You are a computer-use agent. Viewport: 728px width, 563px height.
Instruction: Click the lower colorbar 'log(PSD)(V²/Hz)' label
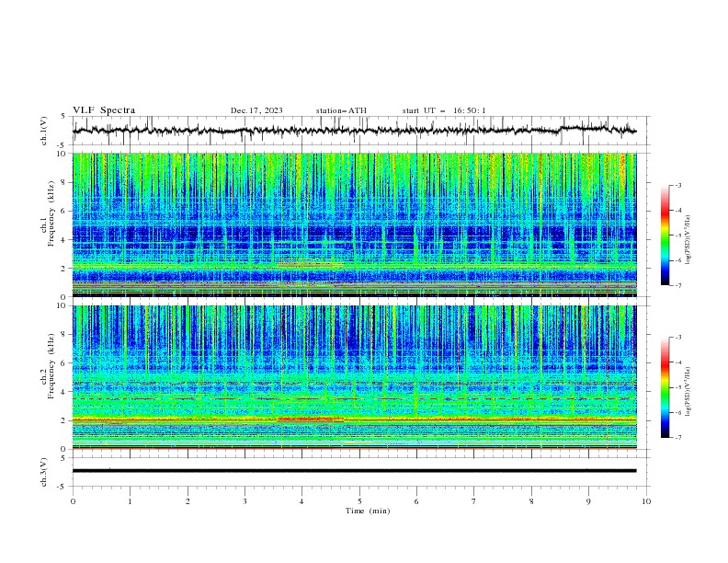(x=688, y=392)
